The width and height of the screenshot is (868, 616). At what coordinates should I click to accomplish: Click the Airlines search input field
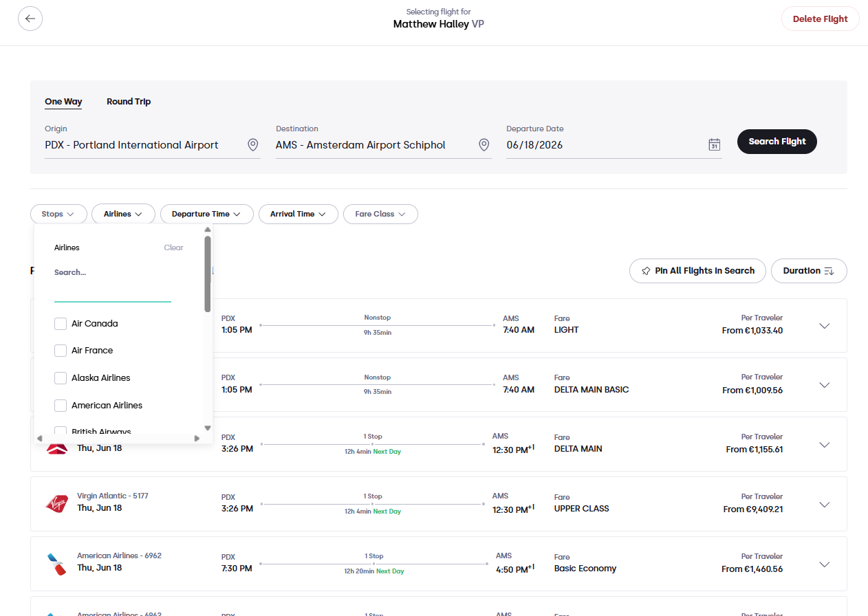click(113, 293)
